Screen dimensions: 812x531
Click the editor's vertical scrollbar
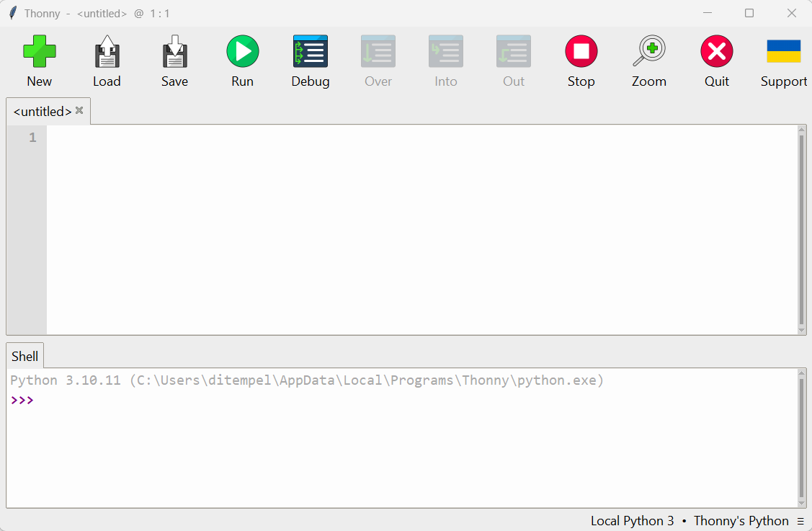[x=802, y=229]
